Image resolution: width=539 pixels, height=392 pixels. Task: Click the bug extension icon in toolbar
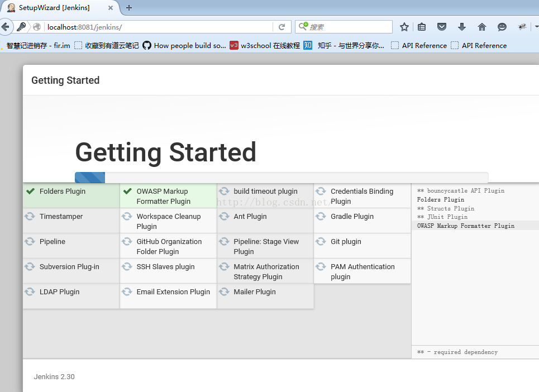pos(522,27)
